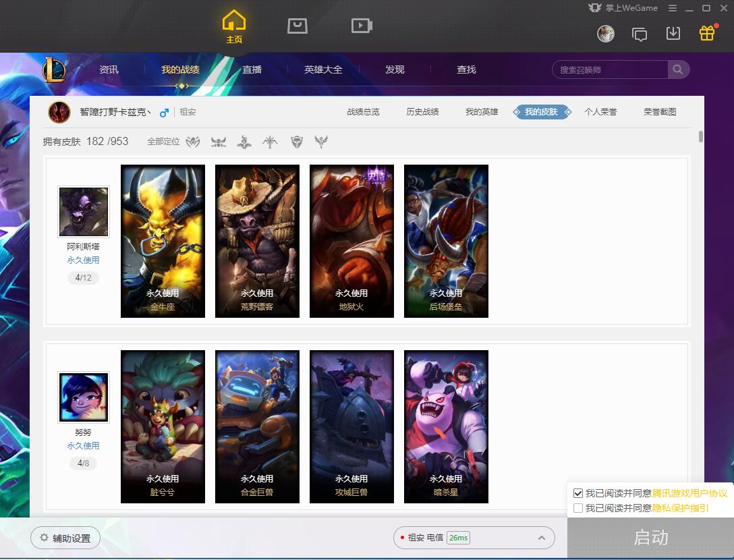Open the download manager icon
The width and height of the screenshot is (734, 560).
pyautogui.click(x=673, y=33)
